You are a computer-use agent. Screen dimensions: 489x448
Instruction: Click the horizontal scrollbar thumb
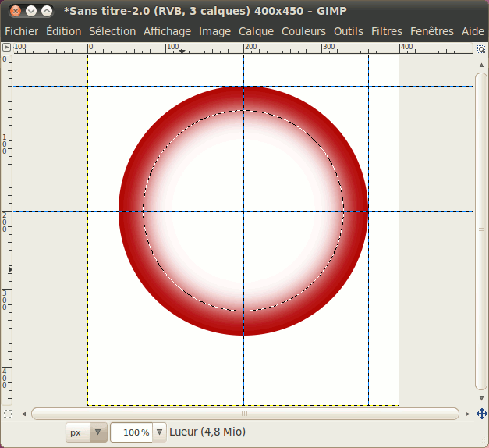point(244,414)
